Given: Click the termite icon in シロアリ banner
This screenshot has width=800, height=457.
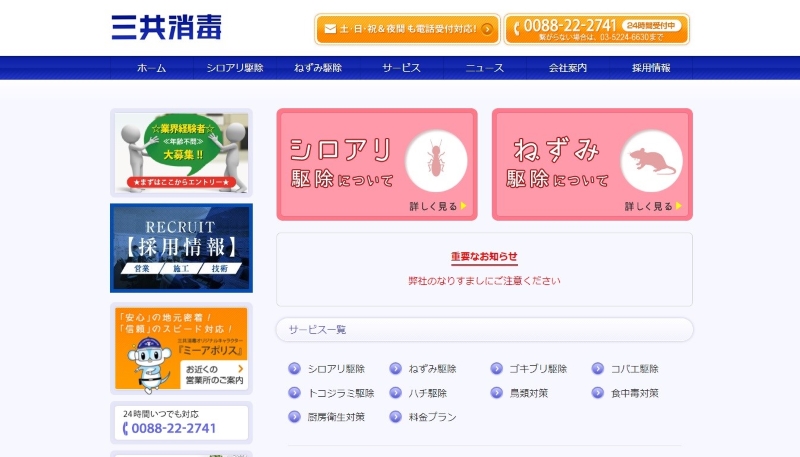Looking at the screenshot, I should pos(436,161).
